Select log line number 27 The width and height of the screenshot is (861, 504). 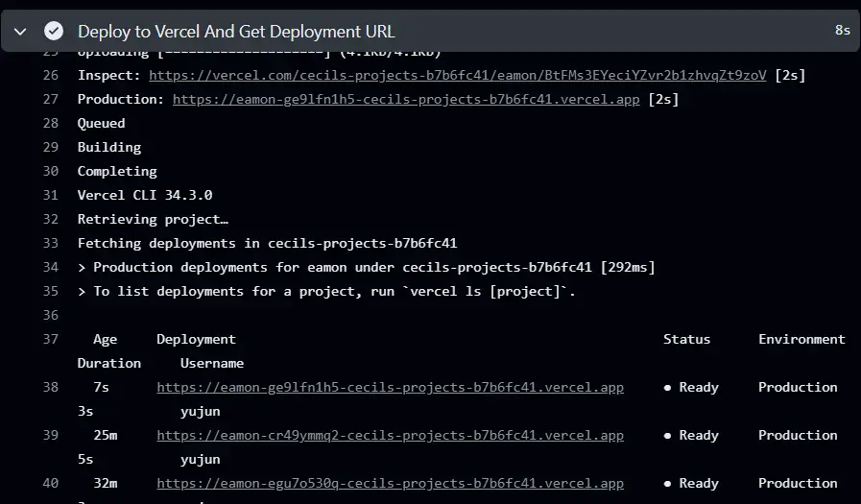coord(51,99)
